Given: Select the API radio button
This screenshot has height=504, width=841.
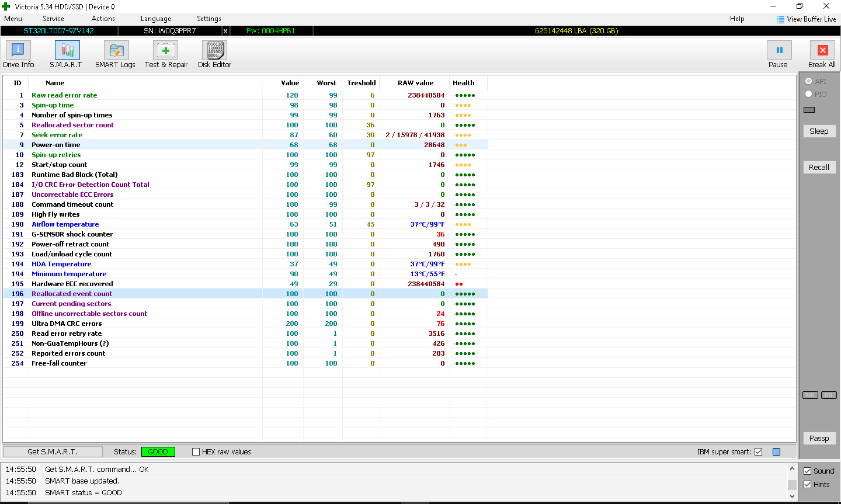Looking at the screenshot, I should point(809,81).
